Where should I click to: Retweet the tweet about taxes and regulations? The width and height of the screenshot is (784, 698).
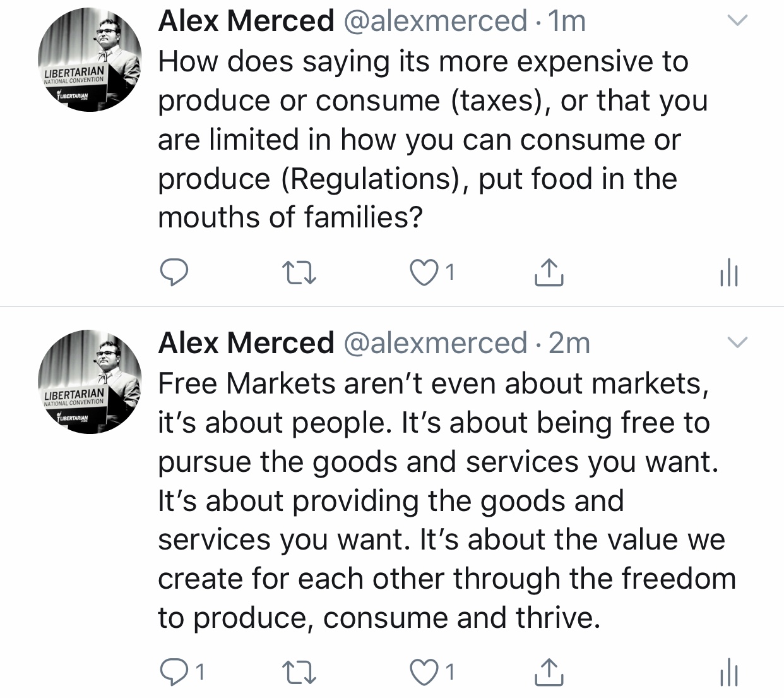pyautogui.click(x=299, y=273)
